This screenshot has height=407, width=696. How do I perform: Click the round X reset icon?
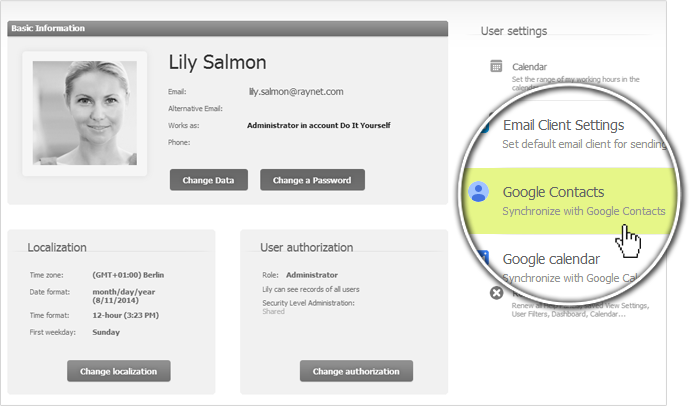(496, 293)
